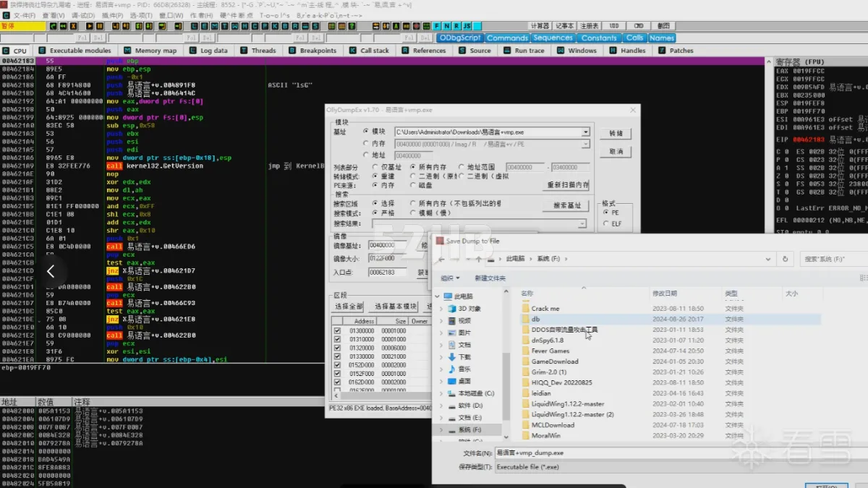Click the 计算器 toolbar button

[x=540, y=26]
